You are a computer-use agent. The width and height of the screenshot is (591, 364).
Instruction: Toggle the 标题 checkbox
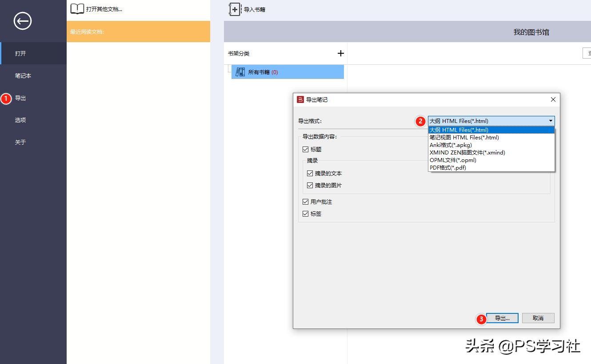point(305,150)
